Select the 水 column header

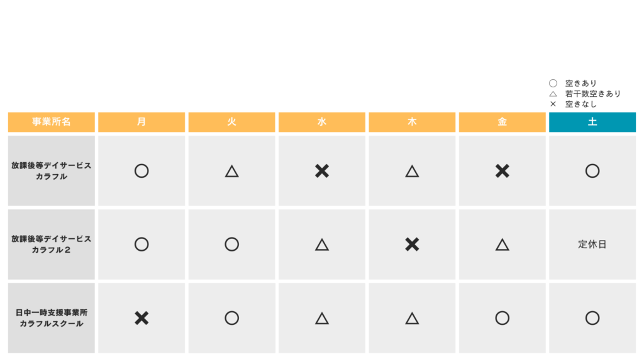pos(322,122)
